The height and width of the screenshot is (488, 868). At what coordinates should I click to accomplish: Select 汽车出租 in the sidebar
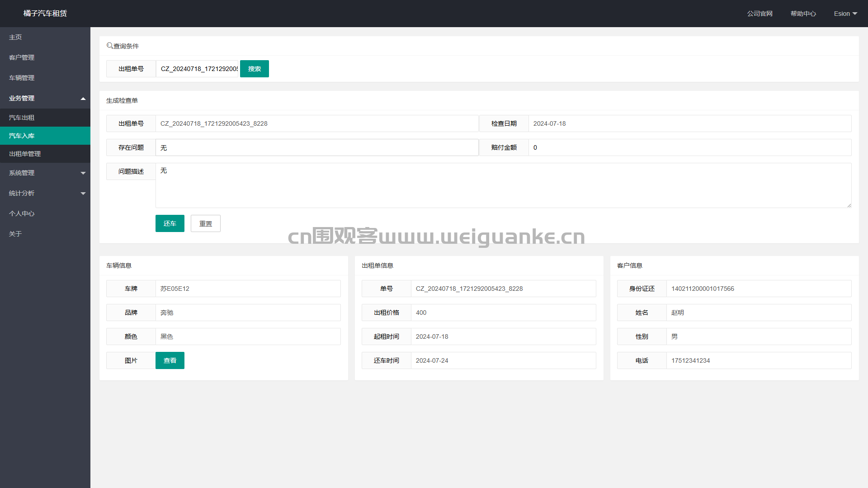click(x=22, y=118)
